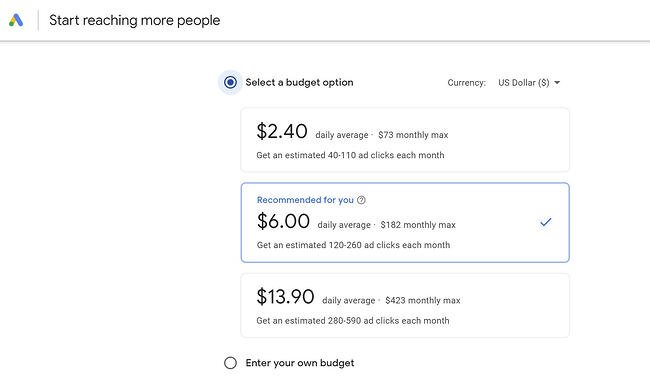Open the US Dollar ($) currency dropdown
The height and width of the screenshot is (384, 650).
tap(529, 83)
